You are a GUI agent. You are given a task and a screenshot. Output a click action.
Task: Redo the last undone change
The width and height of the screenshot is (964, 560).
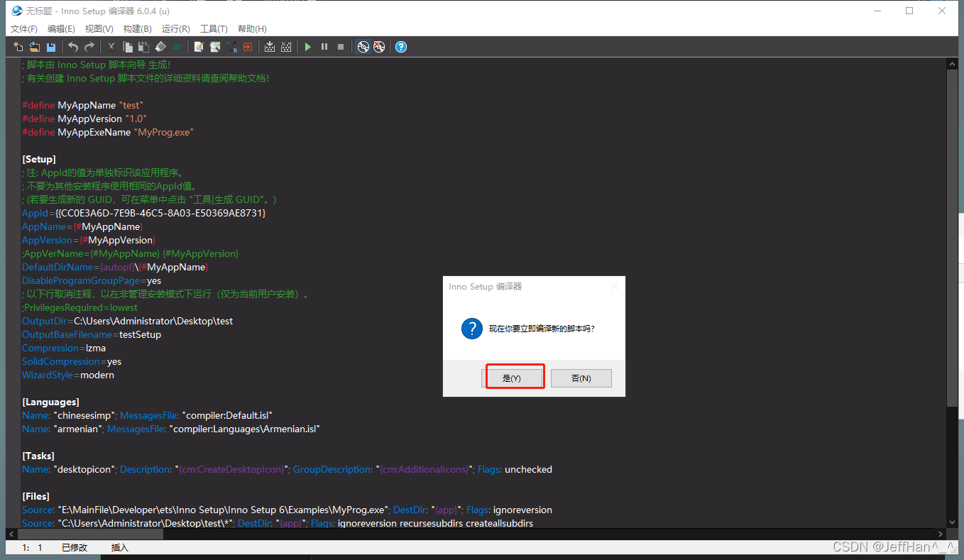pos(89,47)
